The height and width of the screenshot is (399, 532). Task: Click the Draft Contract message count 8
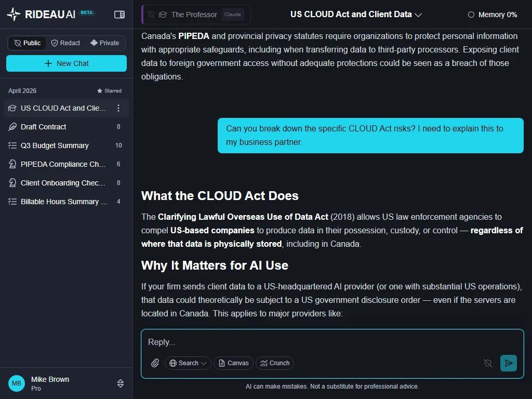point(118,127)
